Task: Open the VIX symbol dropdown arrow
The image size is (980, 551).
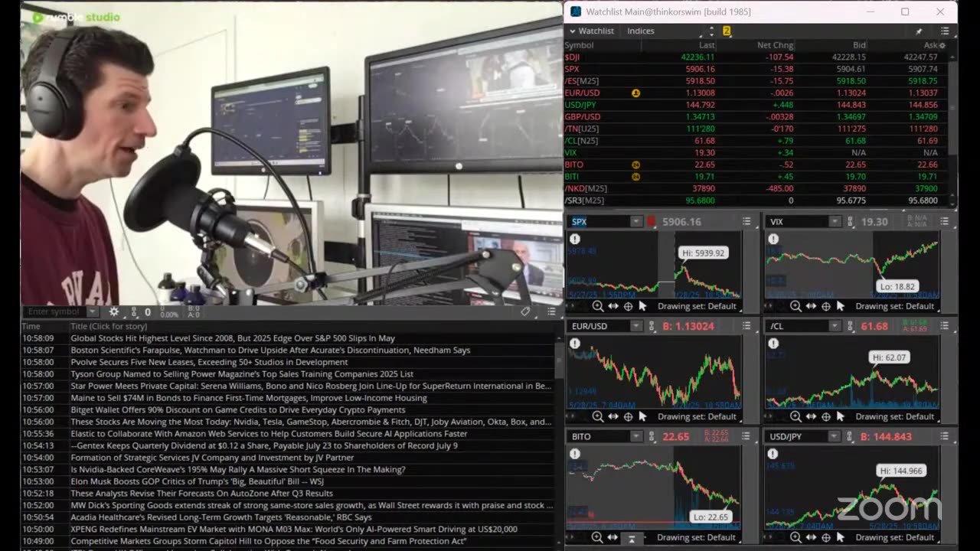Action: pos(834,222)
